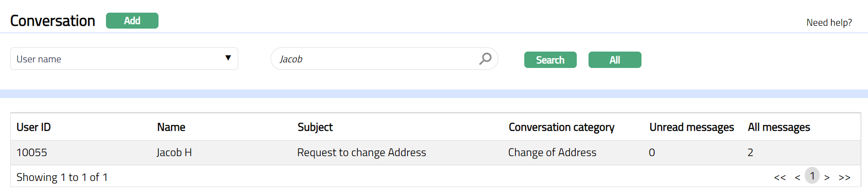This screenshot has height=195, width=868.
Task: Sort by Subject column header
Action: click(315, 127)
